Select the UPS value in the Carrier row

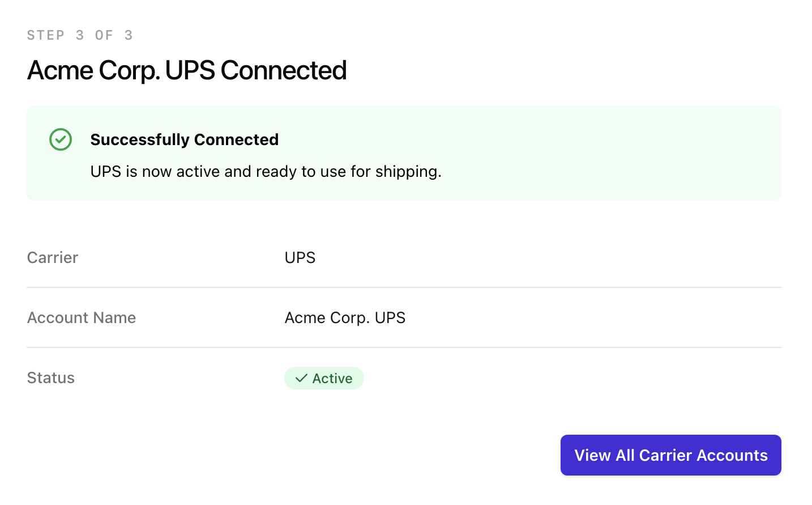[x=300, y=258]
